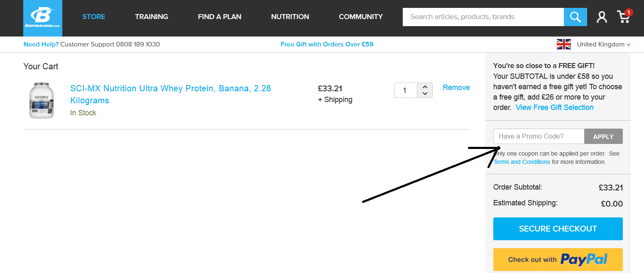The width and height of the screenshot is (644, 273).
Task: Open the shopping cart icon
Action: 624,17
